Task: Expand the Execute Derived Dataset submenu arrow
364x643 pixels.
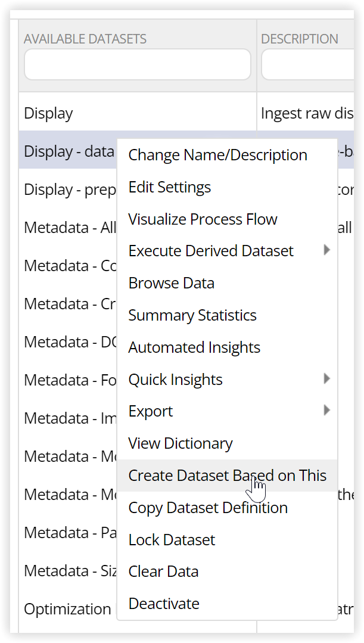Action: click(326, 250)
